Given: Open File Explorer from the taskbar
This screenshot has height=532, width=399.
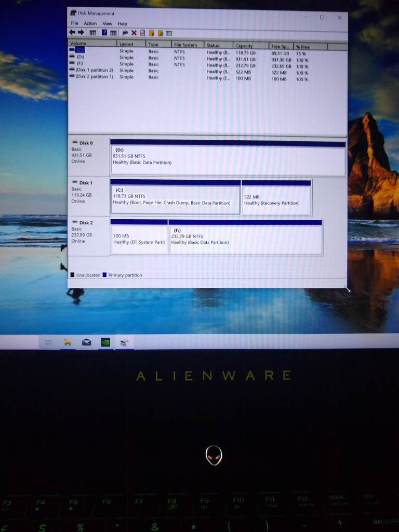Looking at the screenshot, I should [68, 342].
